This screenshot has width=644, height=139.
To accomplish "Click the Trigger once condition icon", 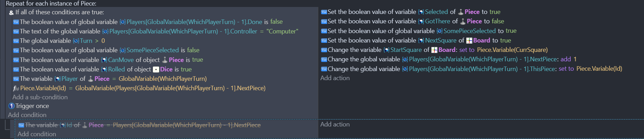I will 12,106.
